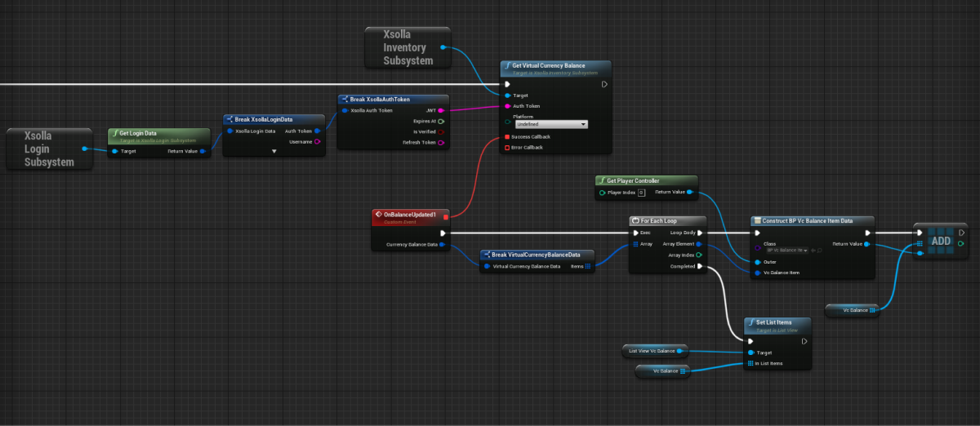Click the Error Callback delegate pin
The image size is (980, 426).
point(506,148)
